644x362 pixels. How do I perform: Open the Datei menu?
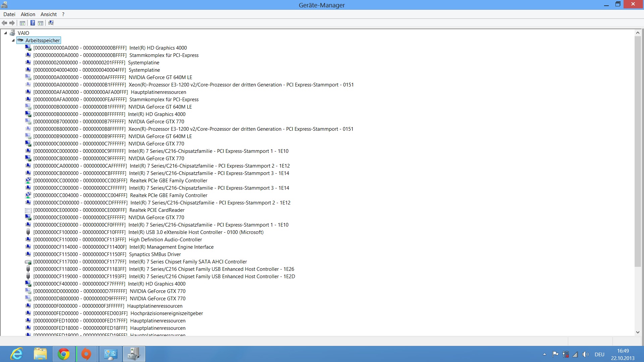tap(9, 14)
